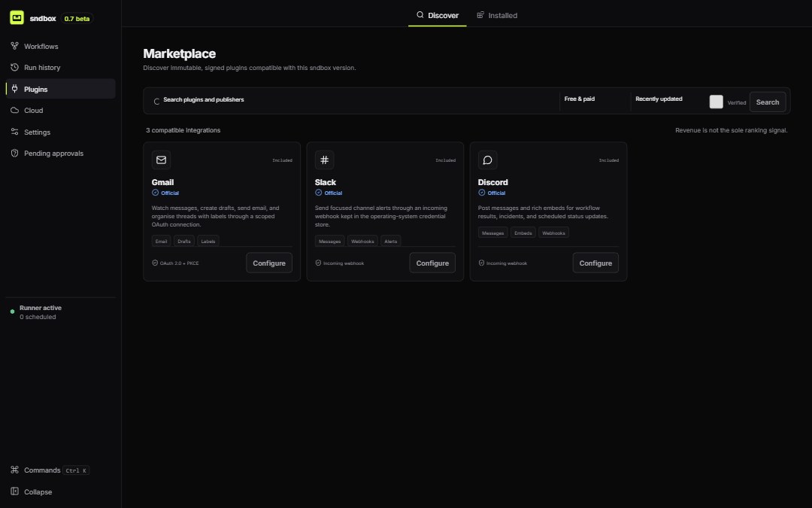Screen dimensions: 812x508
Task: Click the Revenue ranking signal note
Action: pyautogui.click(x=732, y=130)
